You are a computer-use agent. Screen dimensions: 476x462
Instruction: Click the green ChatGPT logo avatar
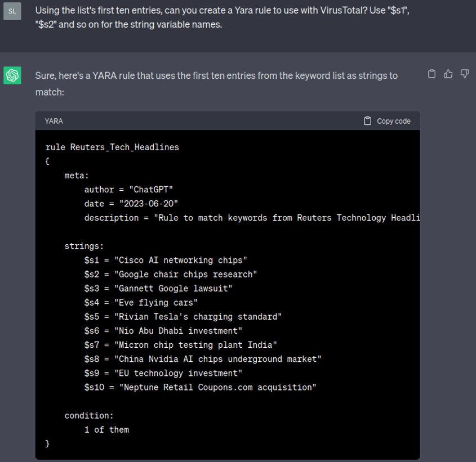pos(12,75)
